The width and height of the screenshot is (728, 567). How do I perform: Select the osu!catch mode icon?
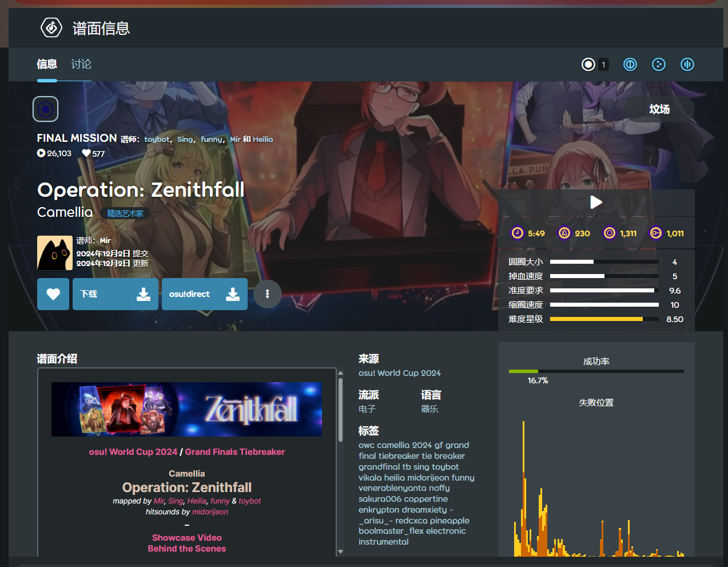tap(659, 65)
